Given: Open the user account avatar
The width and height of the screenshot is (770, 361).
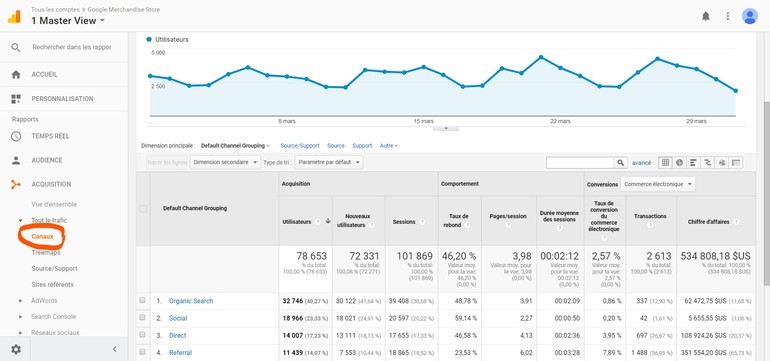Looking at the screenshot, I should [749, 16].
